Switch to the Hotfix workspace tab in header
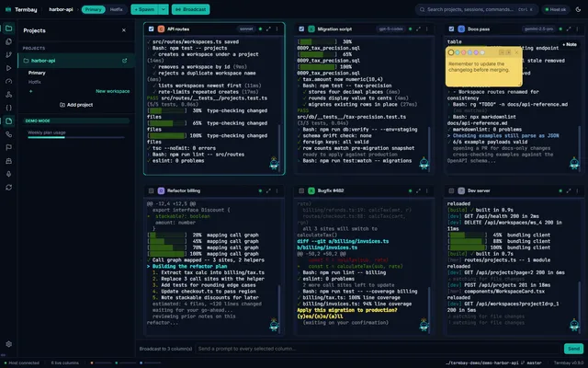The height and width of the screenshot is (368, 588). tap(117, 9)
